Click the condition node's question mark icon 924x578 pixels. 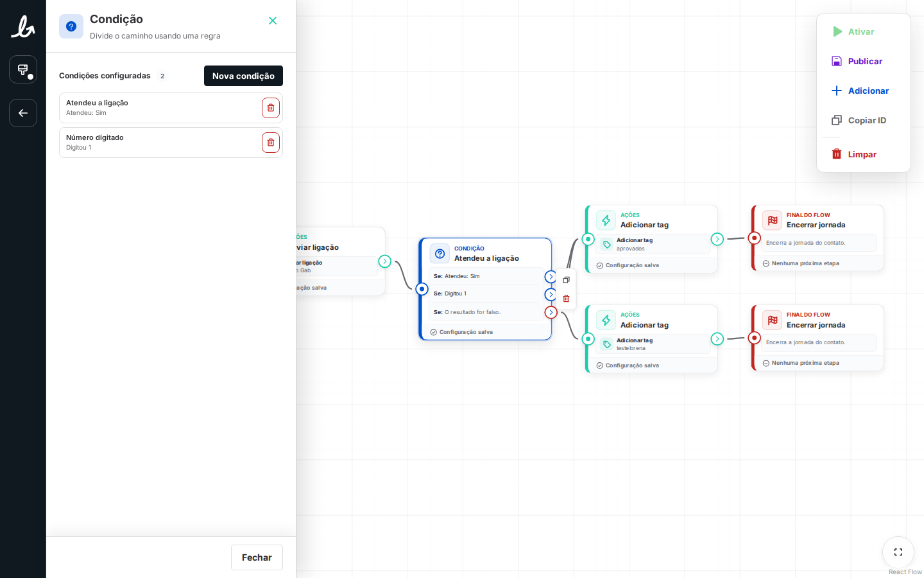coord(440,254)
